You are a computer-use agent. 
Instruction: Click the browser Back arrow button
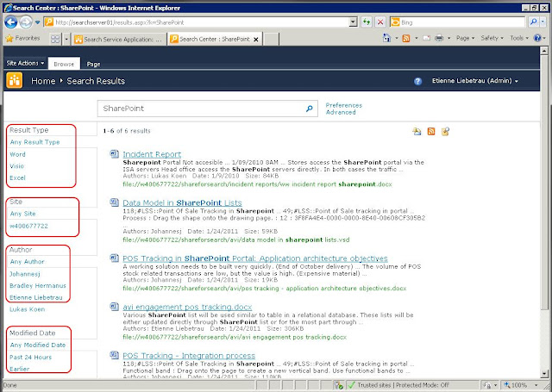(x=11, y=22)
